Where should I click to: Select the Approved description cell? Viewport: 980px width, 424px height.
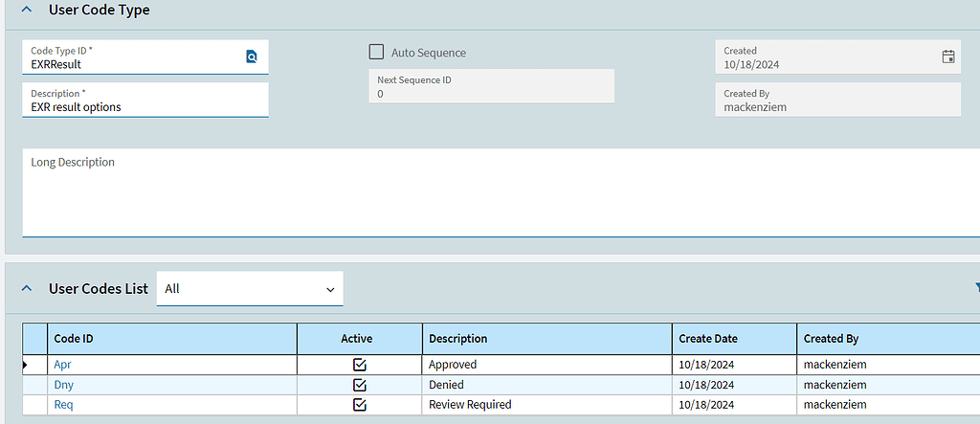(x=546, y=365)
